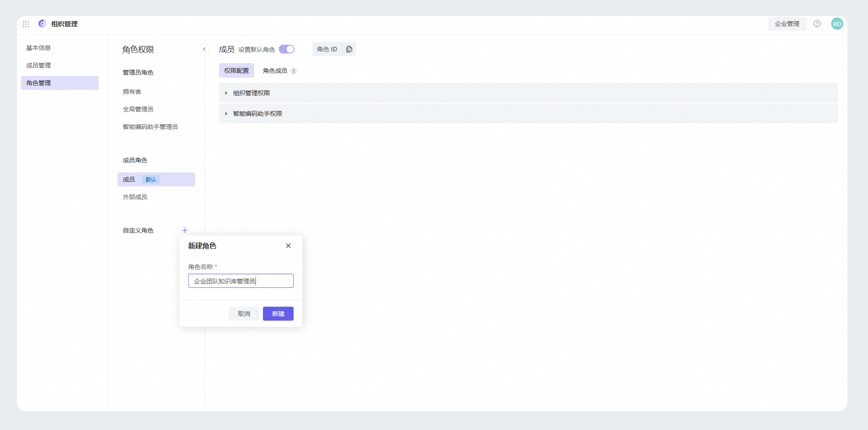Switch to the 角色成员 tab
868x430 pixels.
point(275,71)
